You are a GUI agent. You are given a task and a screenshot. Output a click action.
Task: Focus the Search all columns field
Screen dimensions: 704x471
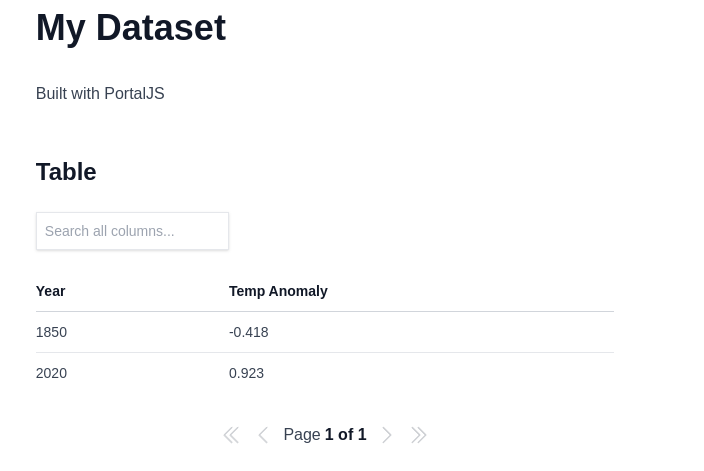click(x=132, y=231)
